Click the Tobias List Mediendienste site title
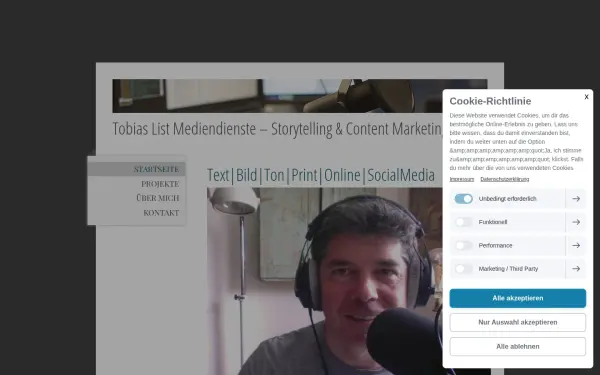This screenshot has width=600, height=375. coord(277,129)
